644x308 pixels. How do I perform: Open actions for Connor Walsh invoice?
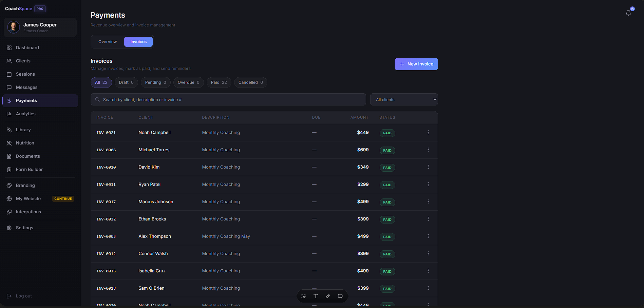428,253
